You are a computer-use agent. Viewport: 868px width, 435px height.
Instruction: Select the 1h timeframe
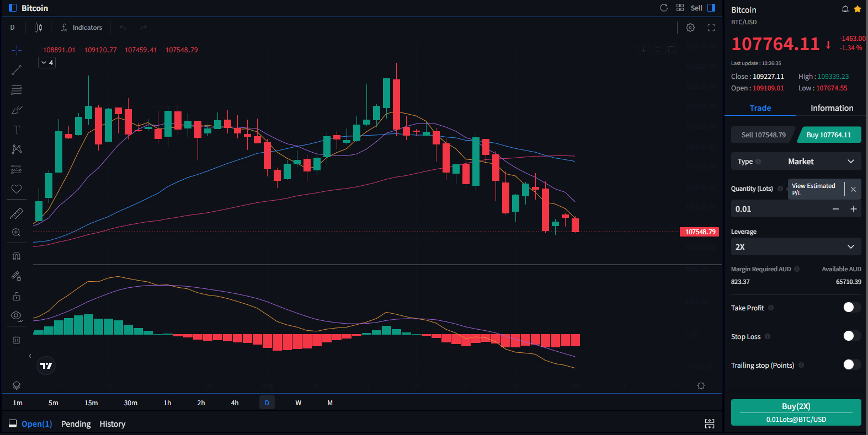pos(167,403)
